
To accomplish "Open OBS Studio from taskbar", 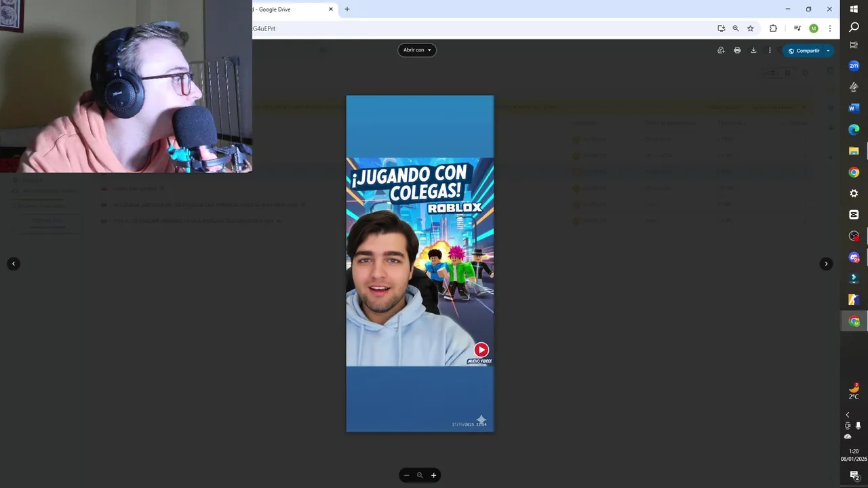I will pyautogui.click(x=854, y=236).
